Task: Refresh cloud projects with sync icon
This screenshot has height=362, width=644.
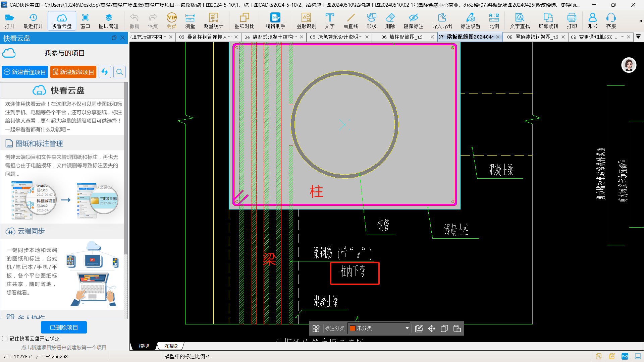Action: coord(105,72)
